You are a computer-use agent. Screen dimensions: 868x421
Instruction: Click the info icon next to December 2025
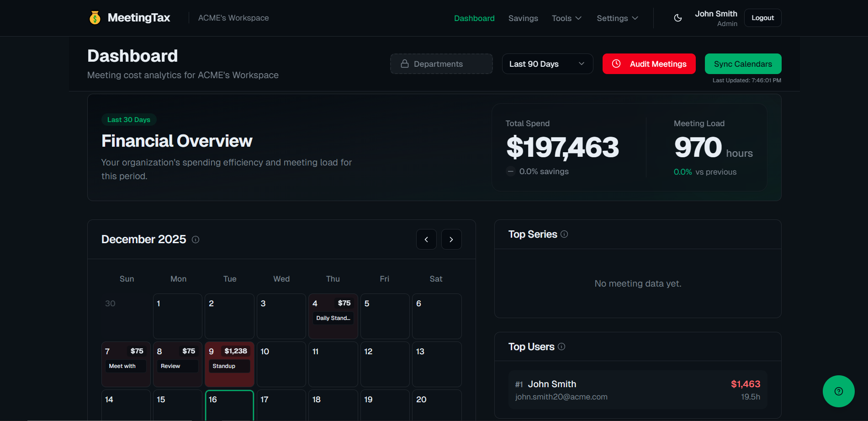196,239
